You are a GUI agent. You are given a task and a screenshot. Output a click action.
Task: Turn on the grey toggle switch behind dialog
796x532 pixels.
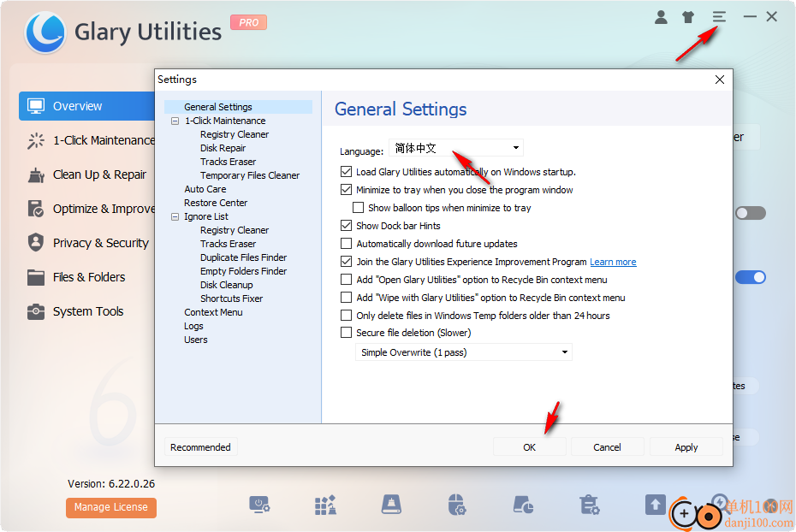click(x=751, y=213)
